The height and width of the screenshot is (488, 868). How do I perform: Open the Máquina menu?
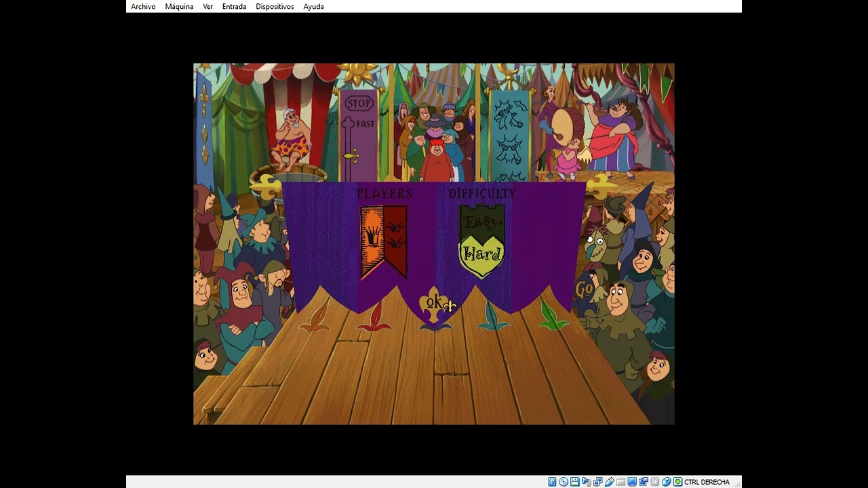[x=179, y=7]
